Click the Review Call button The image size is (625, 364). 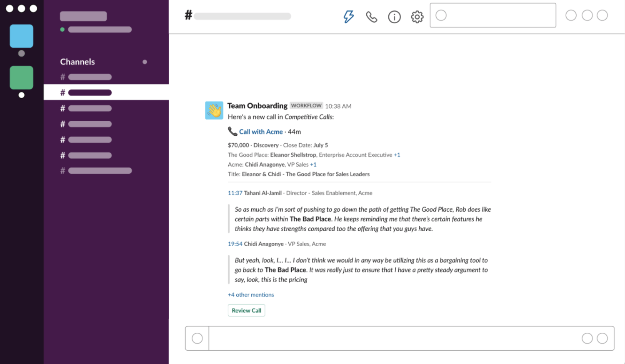pos(246,311)
